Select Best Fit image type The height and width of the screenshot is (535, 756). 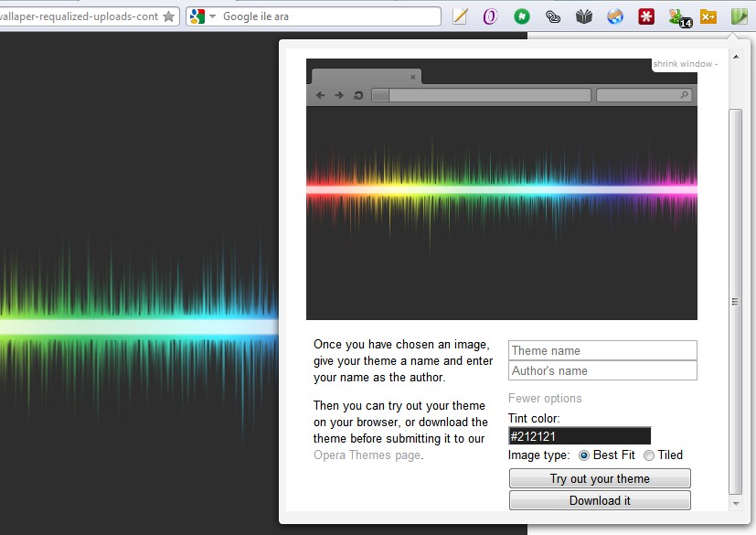coord(583,455)
